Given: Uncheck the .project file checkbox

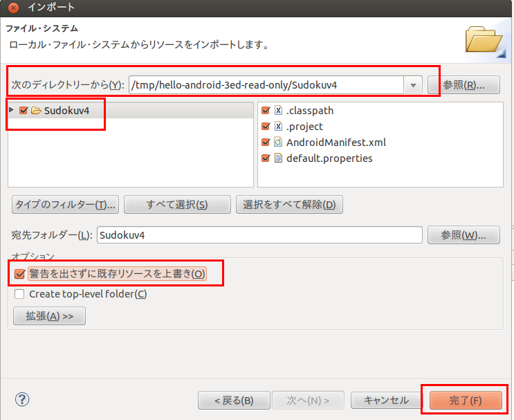Looking at the screenshot, I should pyautogui.click(x=266, y=126).
